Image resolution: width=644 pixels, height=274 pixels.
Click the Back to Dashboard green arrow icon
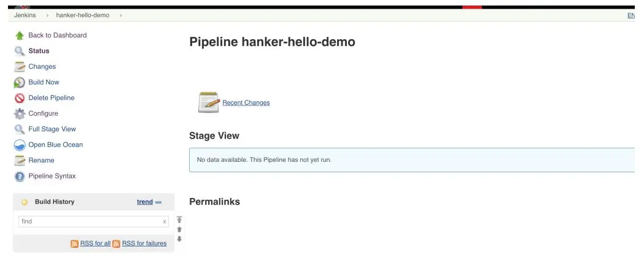(20, 36)
